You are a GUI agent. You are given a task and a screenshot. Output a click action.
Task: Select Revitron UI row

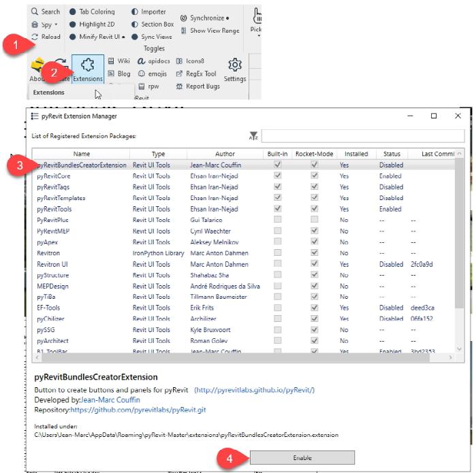coord(244,264)
